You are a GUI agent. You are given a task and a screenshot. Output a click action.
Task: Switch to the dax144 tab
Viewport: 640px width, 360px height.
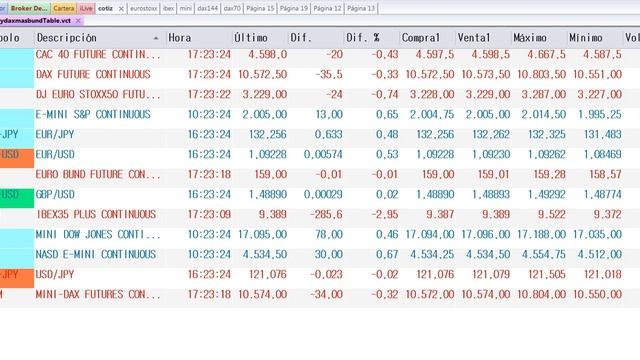pyautogui.click(x=207, y=8)
